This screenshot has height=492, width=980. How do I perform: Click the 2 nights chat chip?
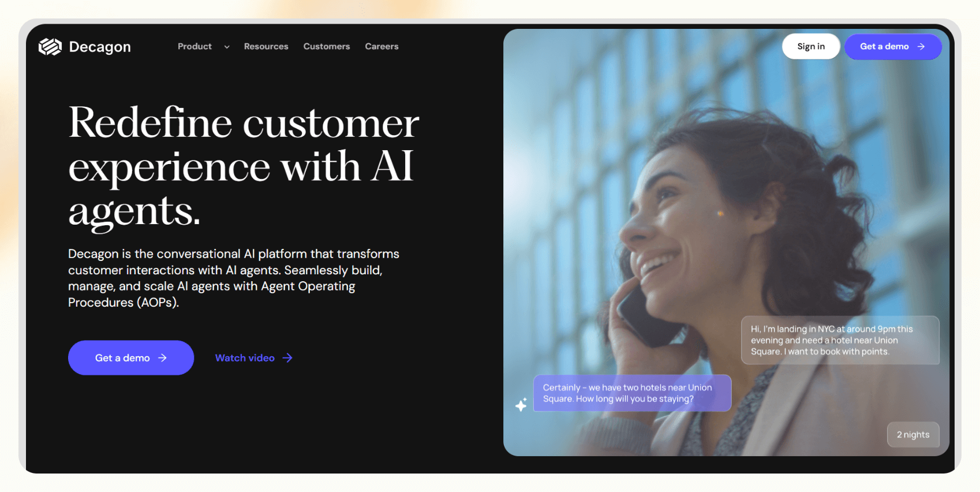(913, 435)
